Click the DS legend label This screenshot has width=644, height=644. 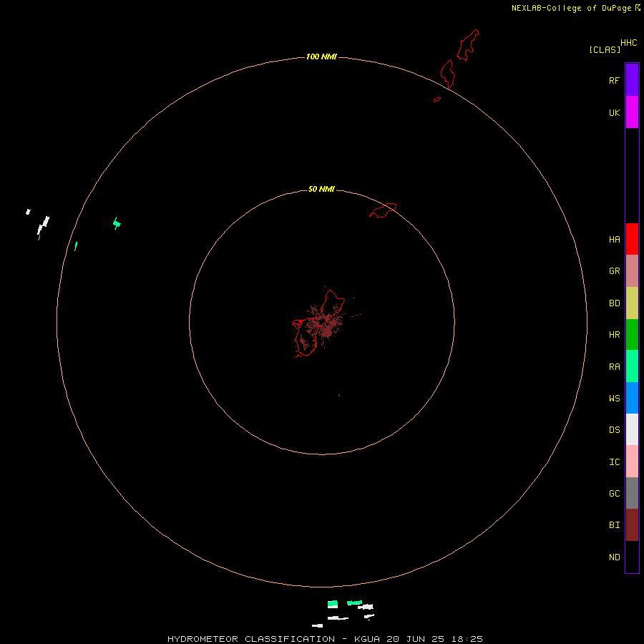[x=614, y=430]
